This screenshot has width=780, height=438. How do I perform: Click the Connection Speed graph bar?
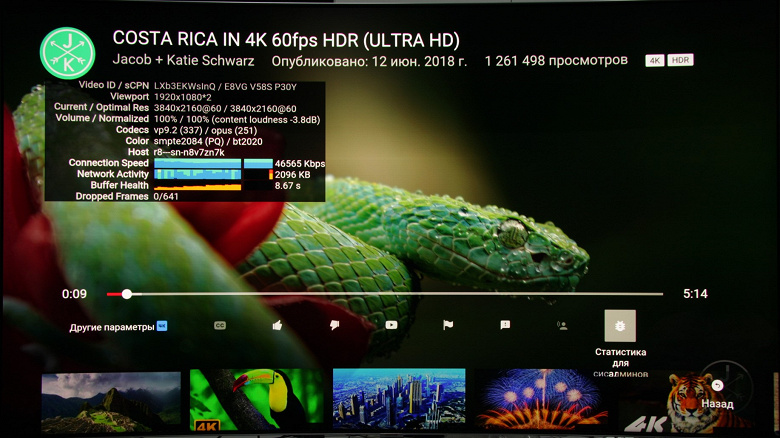[213, 163]
